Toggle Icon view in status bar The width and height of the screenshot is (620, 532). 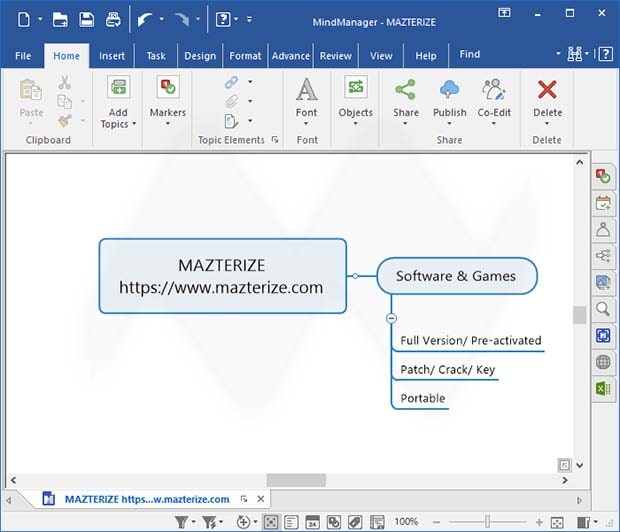[x=334, y=522]
